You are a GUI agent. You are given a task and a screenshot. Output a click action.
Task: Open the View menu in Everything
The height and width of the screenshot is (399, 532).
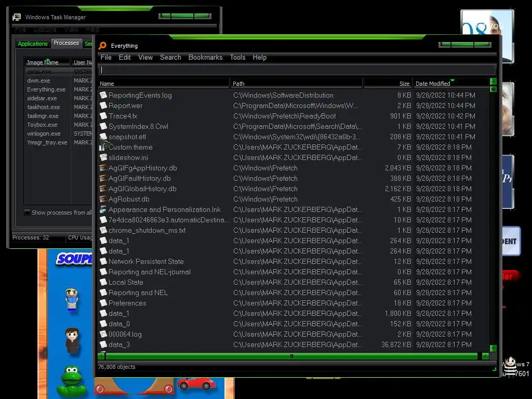pyautogui.click(x=145, y=57)
